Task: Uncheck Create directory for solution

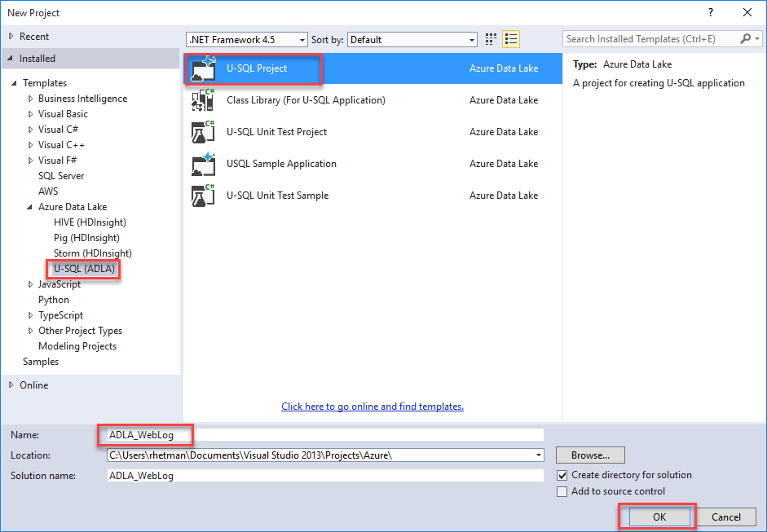Action: point(562,475)
